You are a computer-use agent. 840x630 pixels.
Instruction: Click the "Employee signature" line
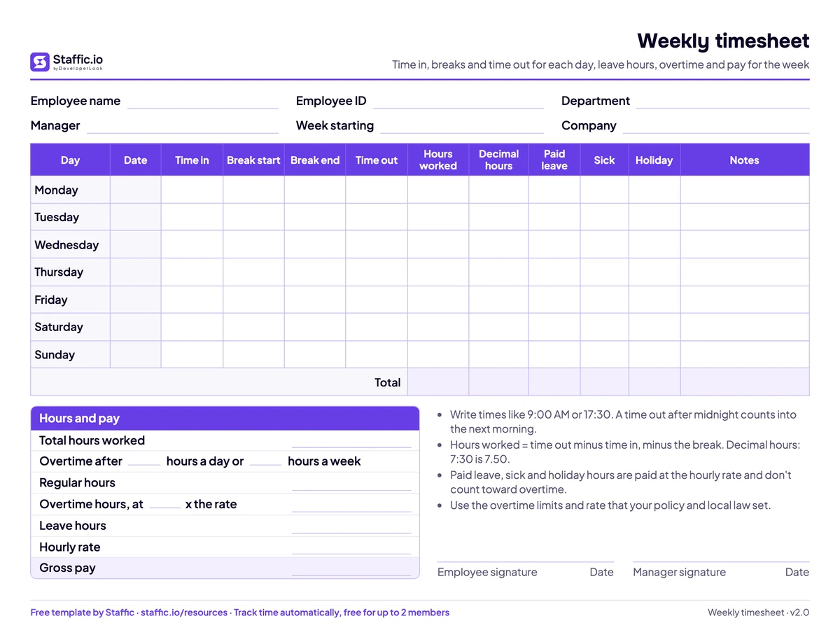[x=526, y=561]
